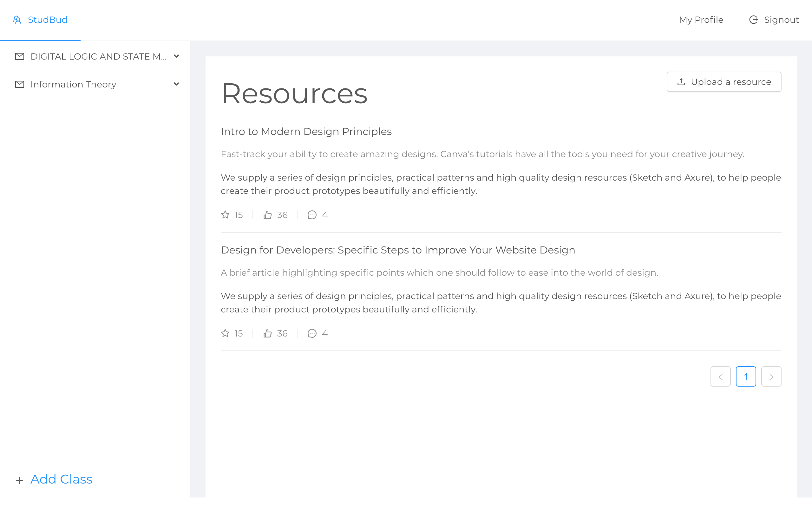Open comments on Intro to Modern Design
This screenshot has height=507, width=812.
pos(312,215)
